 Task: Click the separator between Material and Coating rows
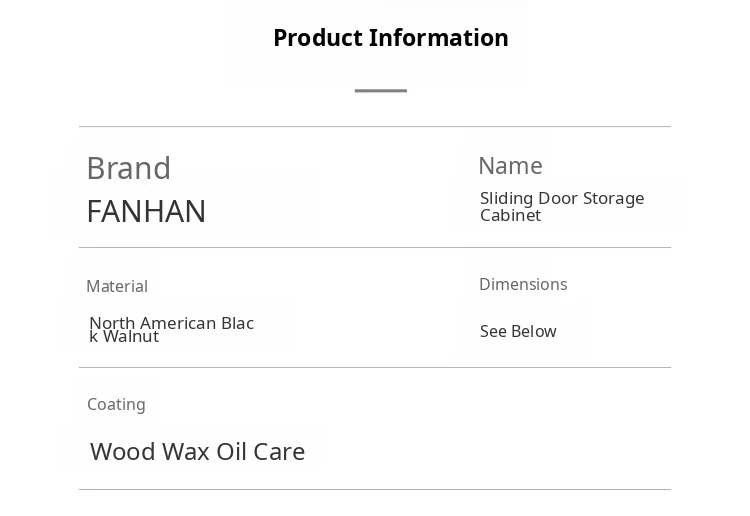point(375,367)
